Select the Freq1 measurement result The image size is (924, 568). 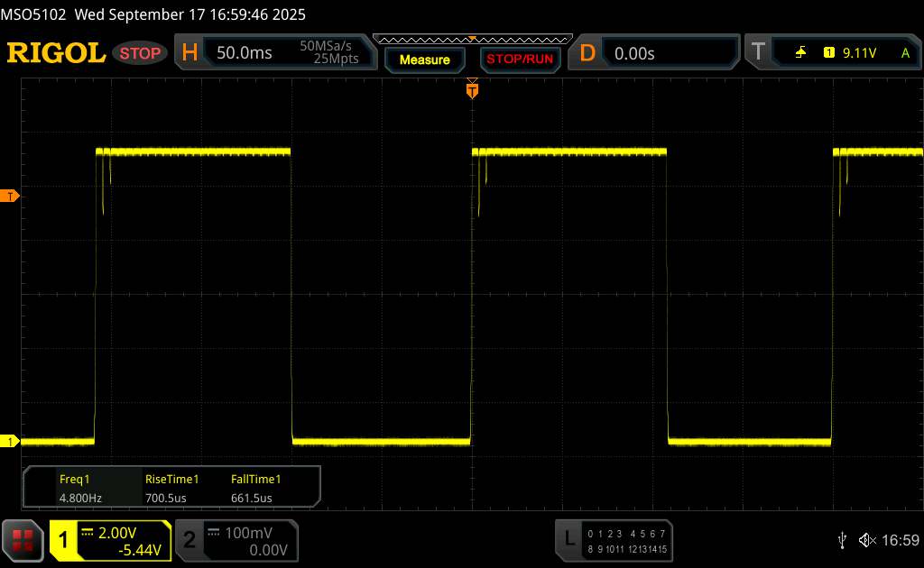[x=79, y=488]
